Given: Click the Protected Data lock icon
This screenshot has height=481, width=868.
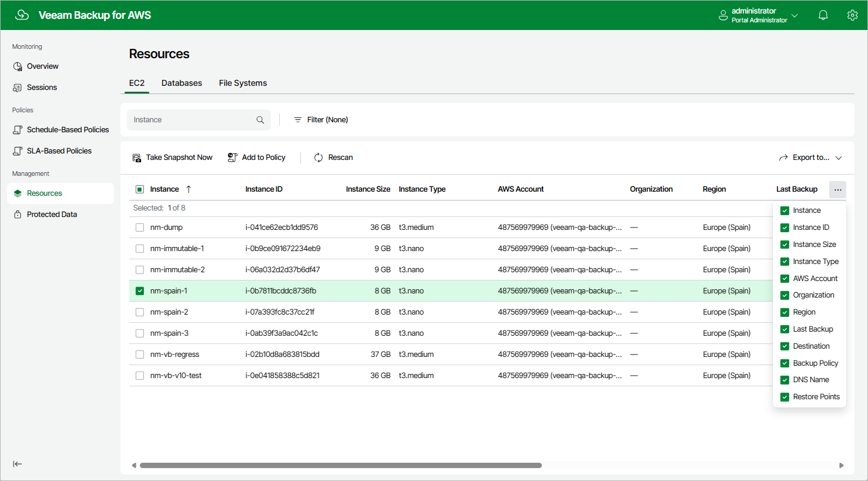Looking at the screenshot, I should point(18,215).
